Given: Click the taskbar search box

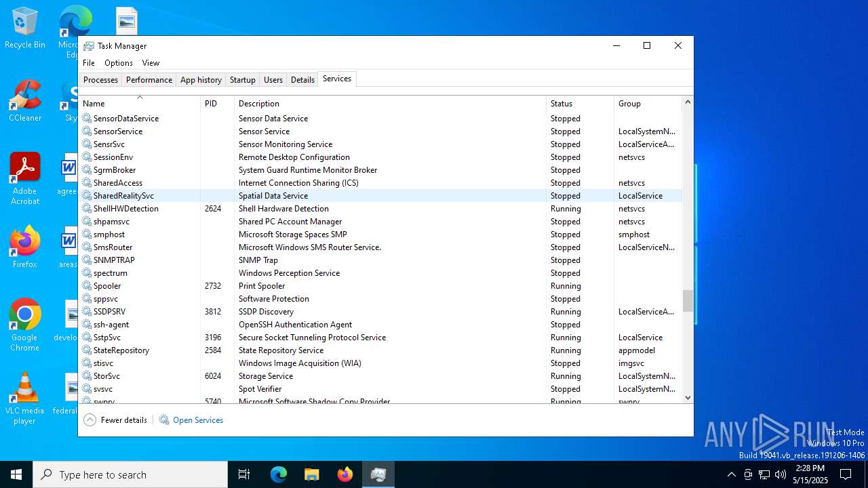Looking at the screenshot, I should (130, 474).
